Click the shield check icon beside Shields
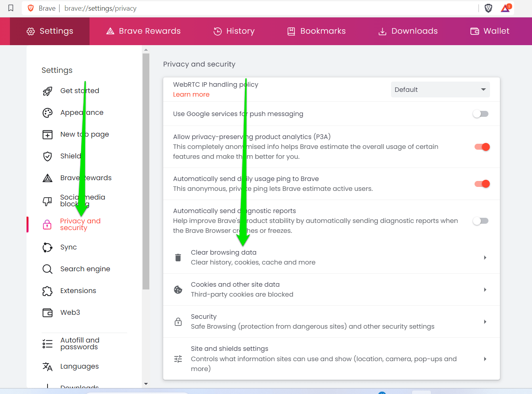The width and height of the screenshot is (532, 394). 48,156
